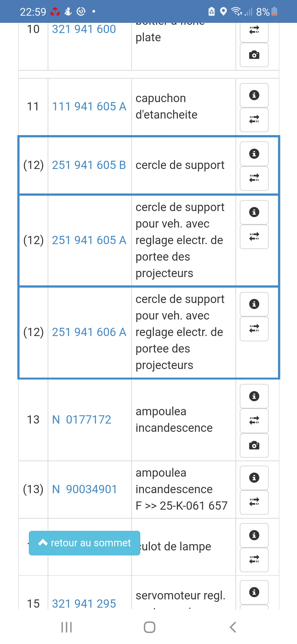Click the exchange arrows for ampoule N 0177172
Viewport: 297px width, 644px height.
tap(254, 420)
